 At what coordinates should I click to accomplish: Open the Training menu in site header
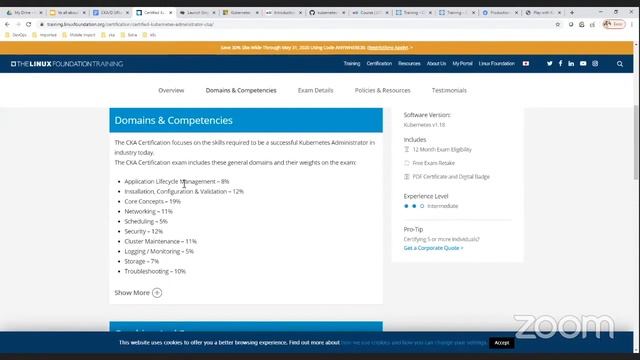coord(352,64)
